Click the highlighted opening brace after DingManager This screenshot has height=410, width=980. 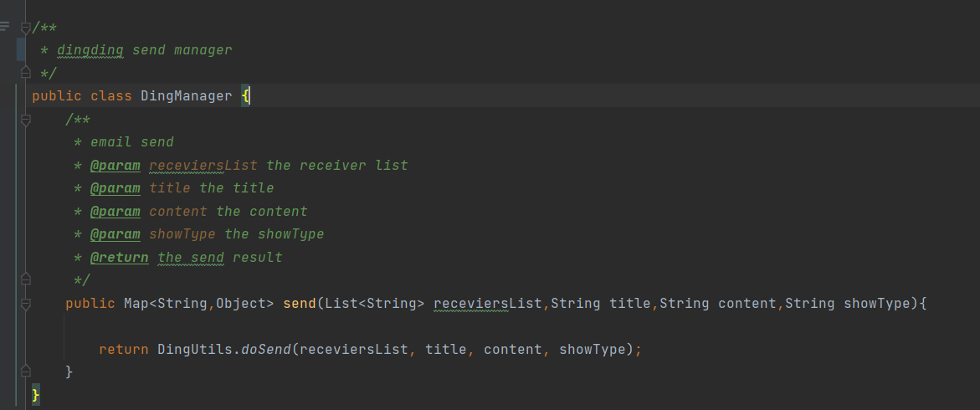point(245,96)
